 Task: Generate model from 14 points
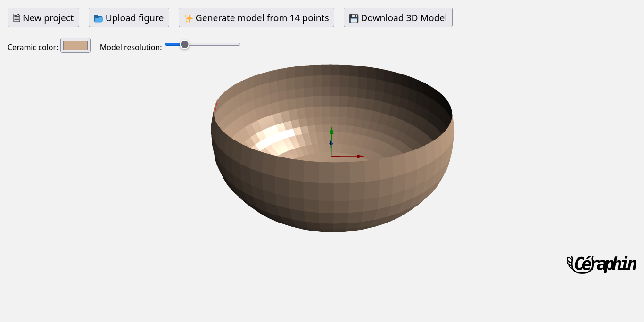(256, 17)
